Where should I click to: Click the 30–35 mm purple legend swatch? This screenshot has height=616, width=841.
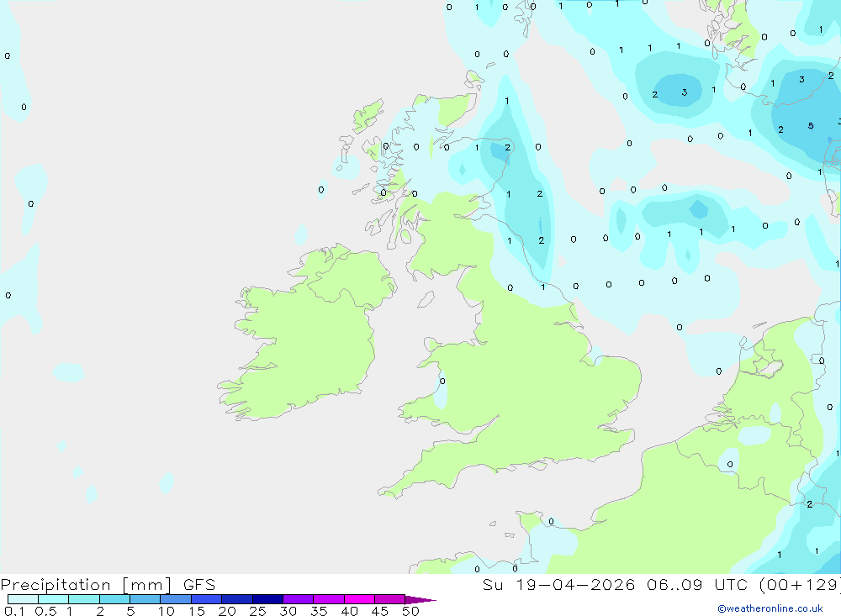click(298, 599)
